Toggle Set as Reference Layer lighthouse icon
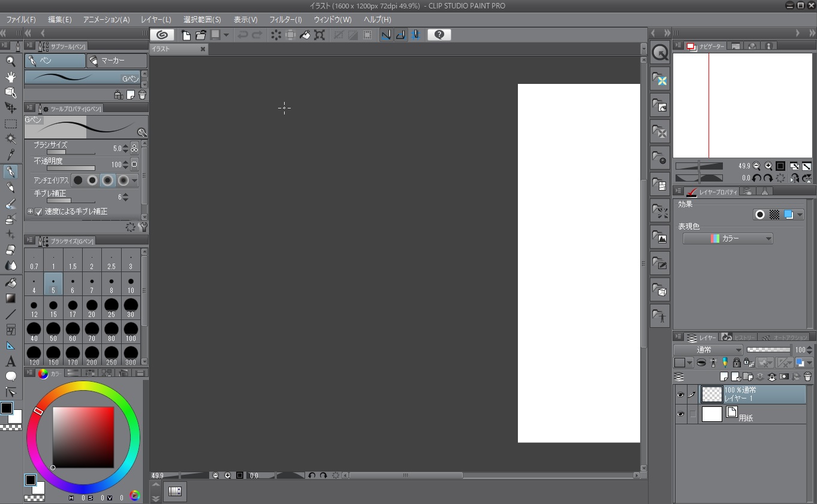 (713, 363)
